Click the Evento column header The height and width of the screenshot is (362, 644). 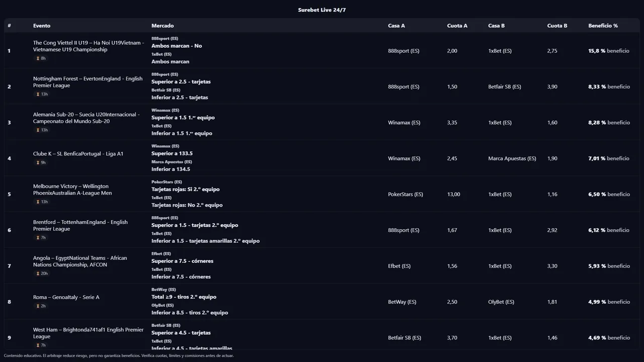click(x=42, y=26)
